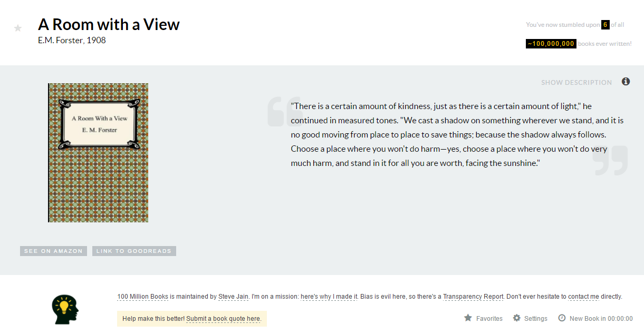Click the A Room with a View cover
The height and width of the screenshot is (334, 644).
click(x=98, y=153)
